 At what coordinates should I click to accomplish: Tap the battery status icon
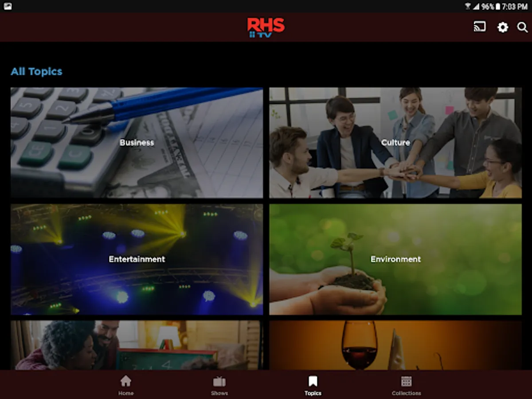[x=498, y=6]
